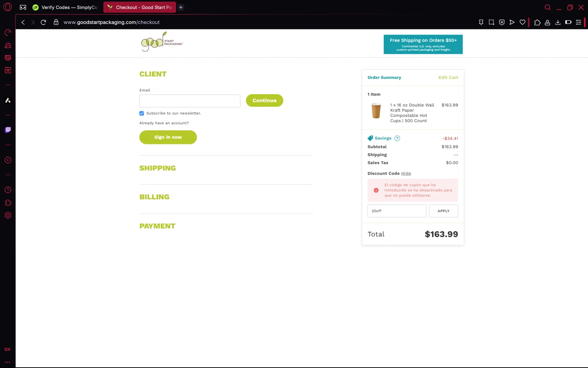Screen dimensions: 588x368
Task: Search tabs with the magnifier icon
Action: point(548,7)
